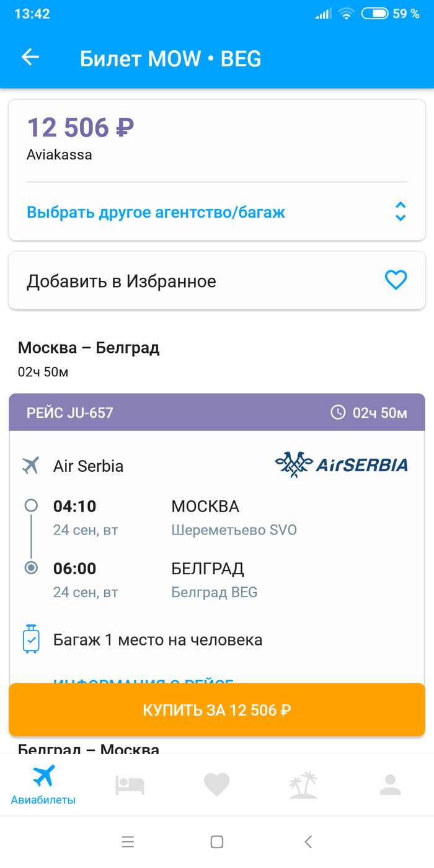
Task: Tap the clock icon in flight header
Action: (338, 413)
